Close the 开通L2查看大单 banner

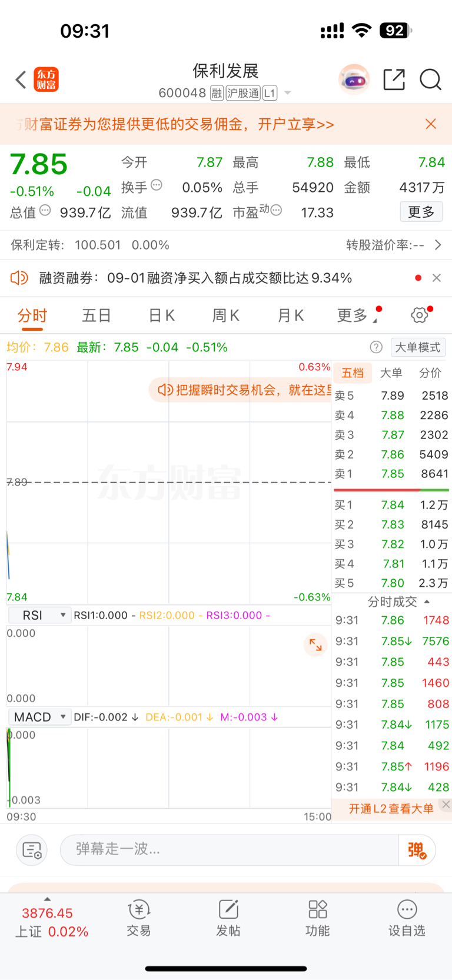click(x=446, y=804)
